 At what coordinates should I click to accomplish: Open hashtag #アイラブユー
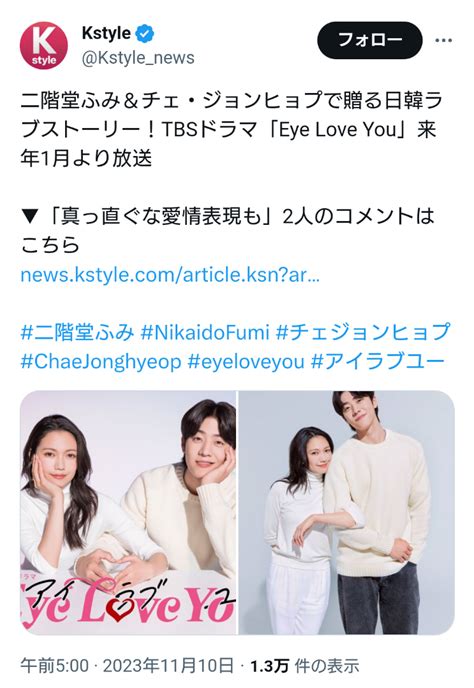[378, 362]
